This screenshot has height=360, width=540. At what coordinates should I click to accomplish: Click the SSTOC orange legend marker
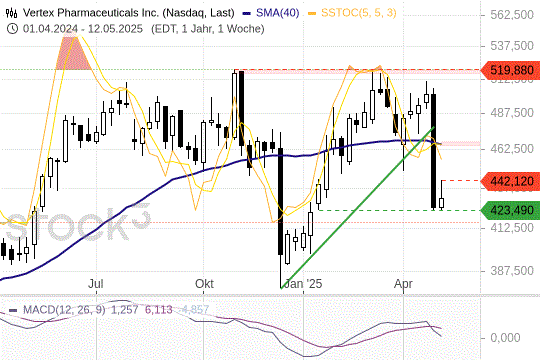[x=312, y=13]
